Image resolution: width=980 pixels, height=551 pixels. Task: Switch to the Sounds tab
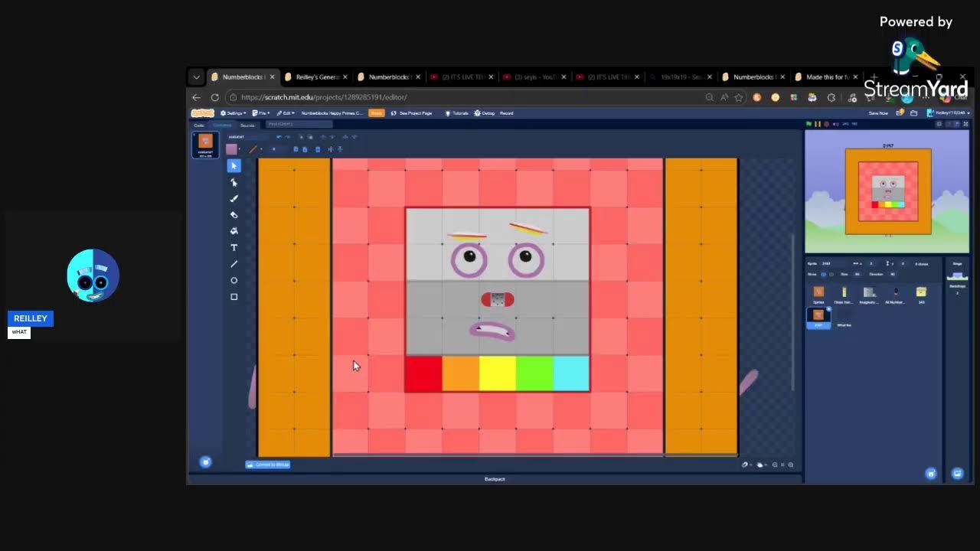[247, 126]
